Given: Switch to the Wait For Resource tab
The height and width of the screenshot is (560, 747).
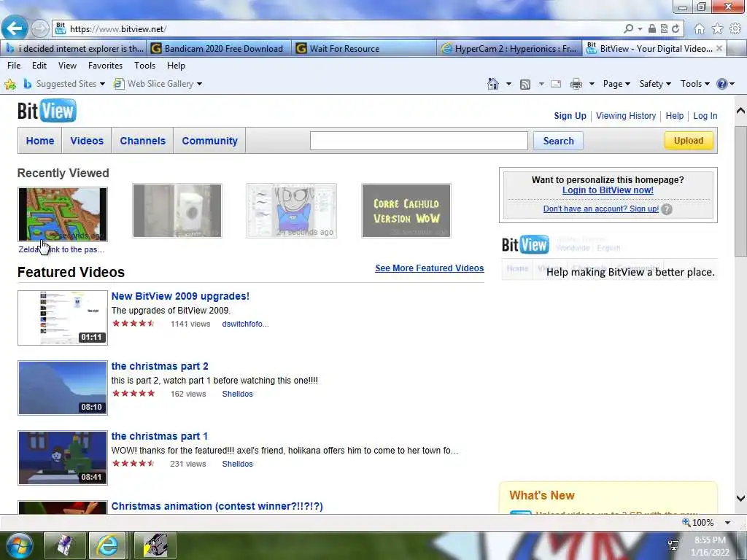Looking at the screenshot, I should 363,49.
